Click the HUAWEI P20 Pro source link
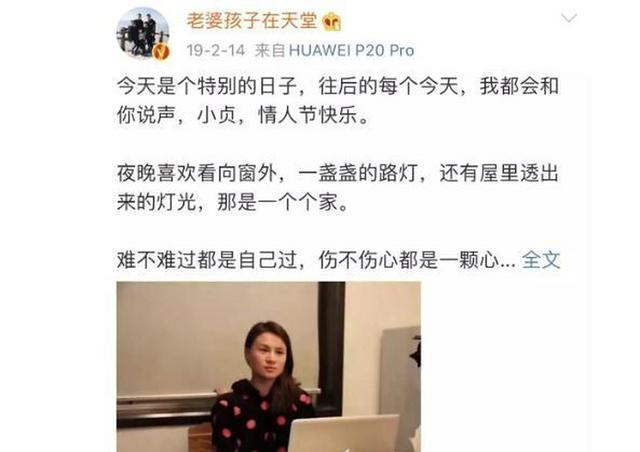The width and height of the screenshot is (640, 452). (351, 51)
